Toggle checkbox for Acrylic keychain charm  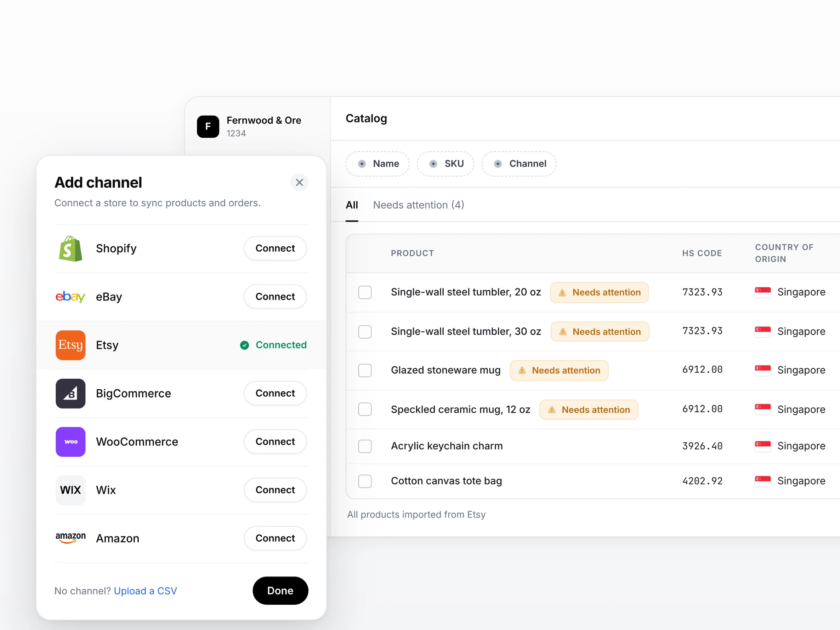pyautogui.click(x=365, y=446)
